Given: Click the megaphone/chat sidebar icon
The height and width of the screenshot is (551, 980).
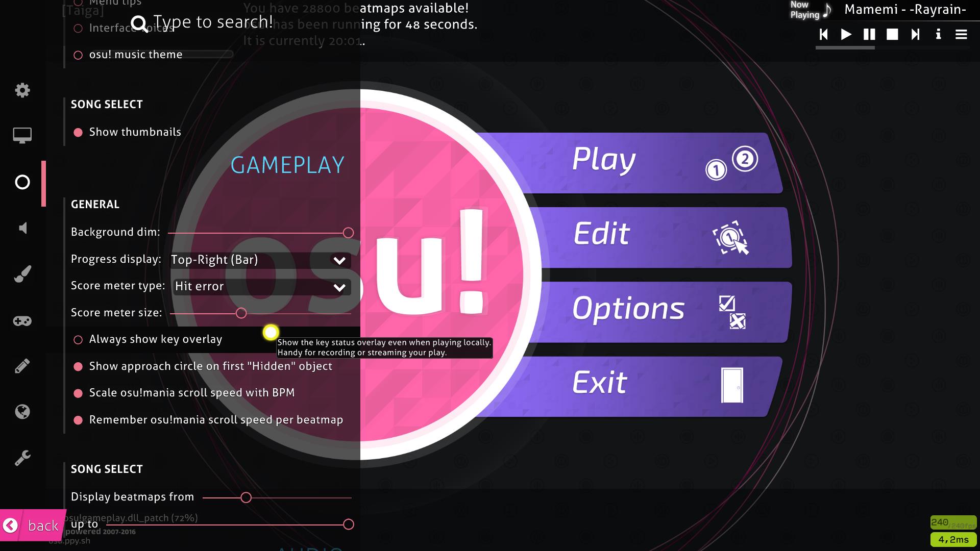Looking at the screenshot, I should click(x=22, y=228).
